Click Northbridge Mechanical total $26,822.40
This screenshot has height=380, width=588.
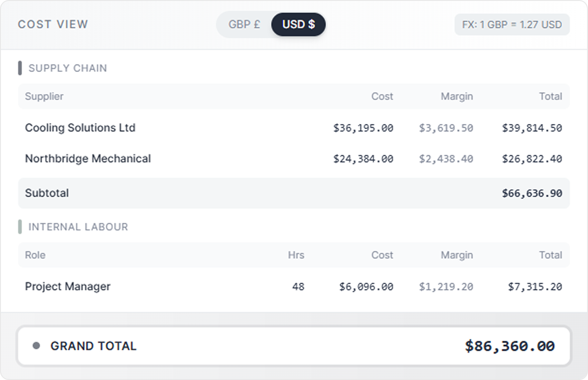(x=532, y=159)
